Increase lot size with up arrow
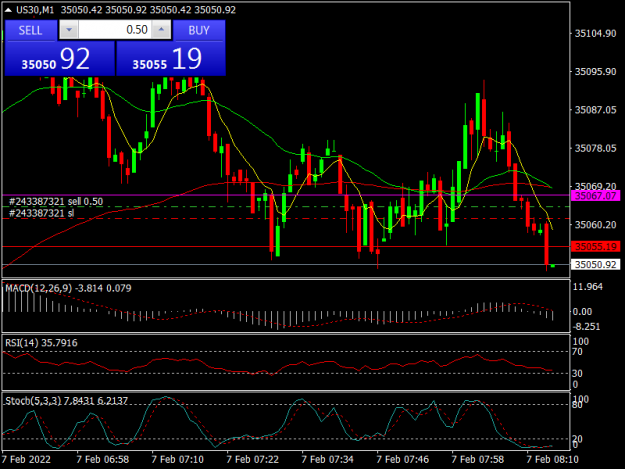Image resolution: width=625 pixels, height=469 pixels. tap(161, 30)
